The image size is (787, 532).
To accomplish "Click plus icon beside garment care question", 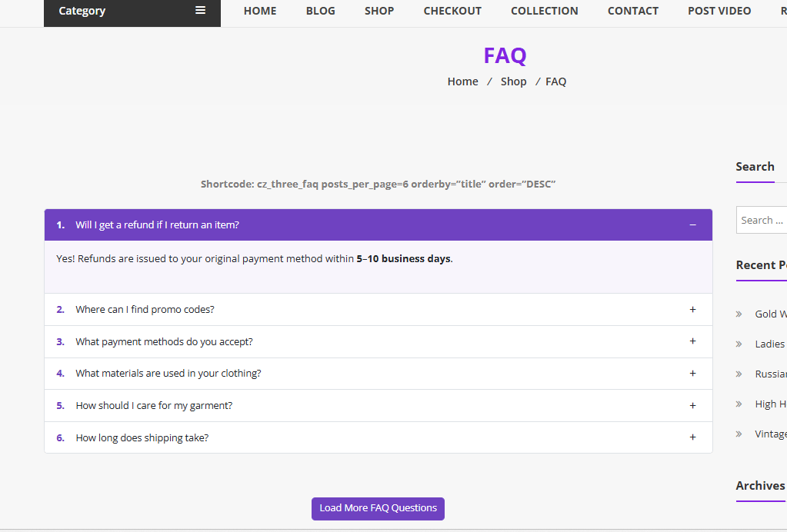I will point(692,405).
